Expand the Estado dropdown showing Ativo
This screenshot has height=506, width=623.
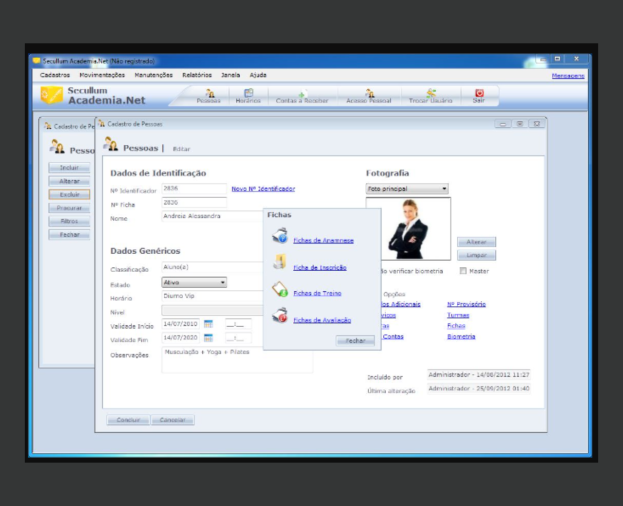(194, 282)
